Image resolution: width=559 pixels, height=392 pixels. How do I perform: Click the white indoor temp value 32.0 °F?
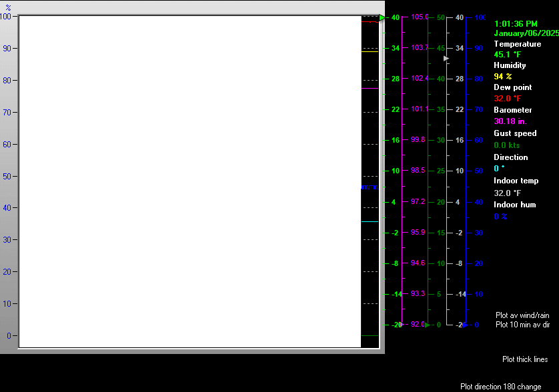point(508,193)
